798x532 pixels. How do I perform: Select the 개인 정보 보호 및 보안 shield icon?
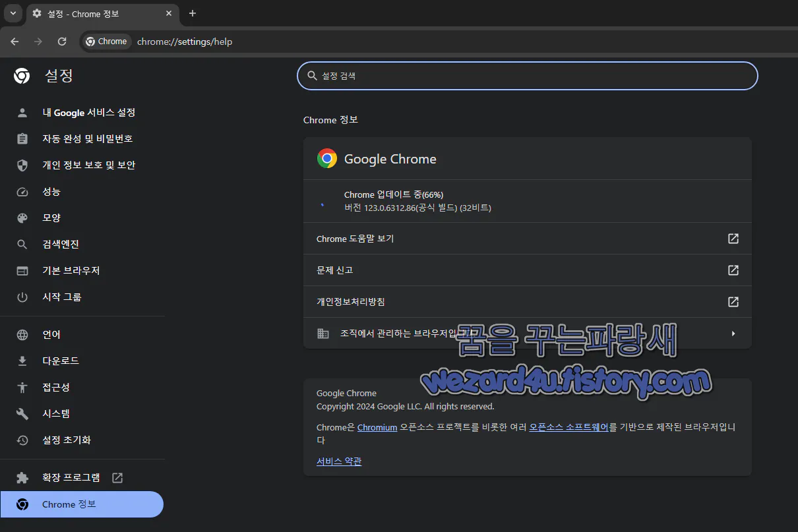point(22,165)
